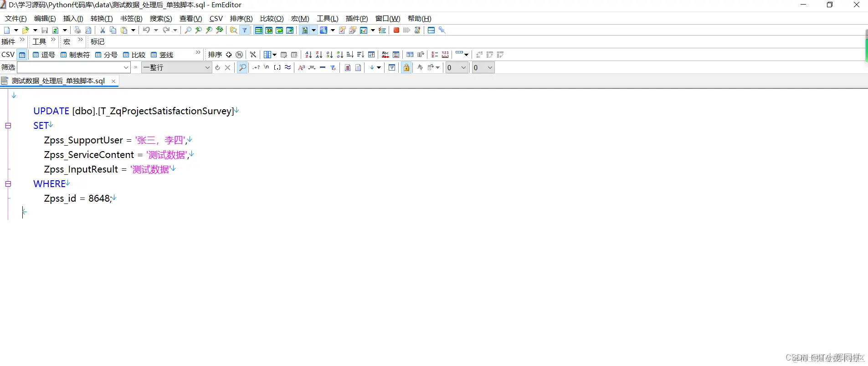Select the 测试数据_处理后_单独脚本.sql tab
The height and width of the screenshot is (366, 868).
(58, 81)
